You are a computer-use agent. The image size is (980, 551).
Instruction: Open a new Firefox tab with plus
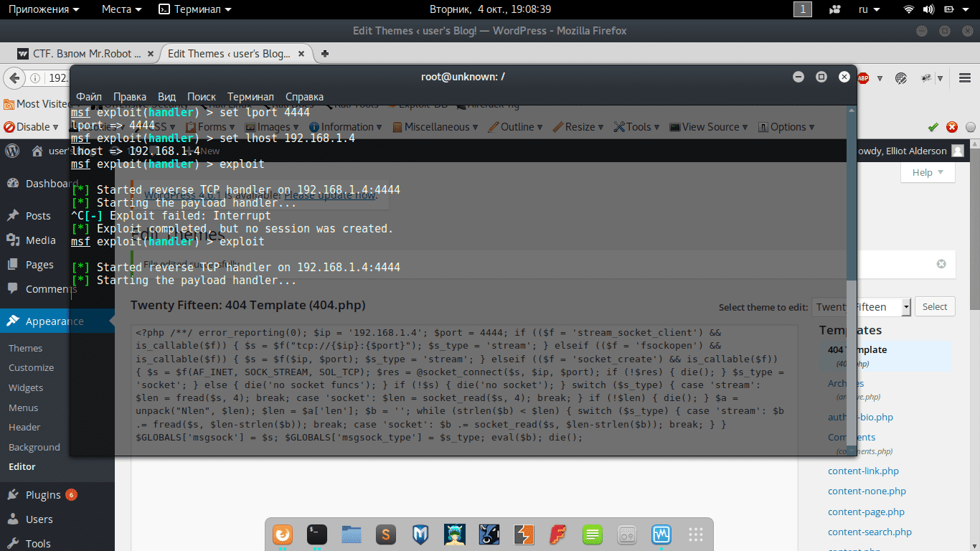point(325,54)
